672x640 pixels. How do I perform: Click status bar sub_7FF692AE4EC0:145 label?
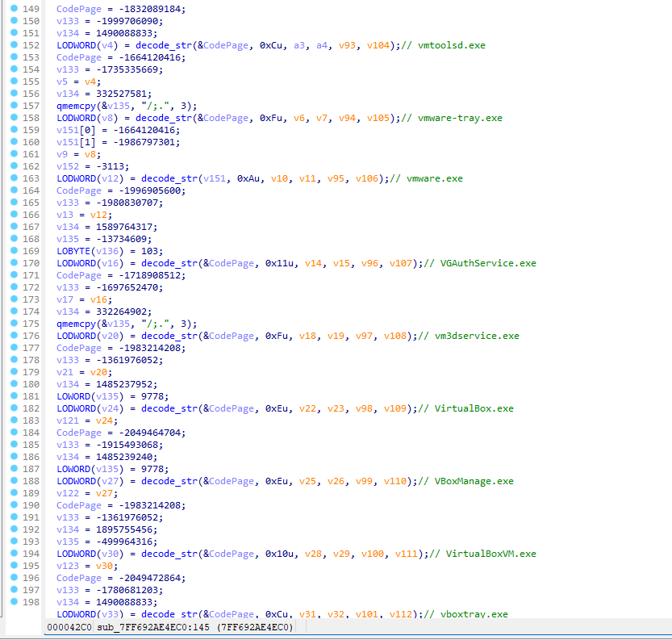[x=153, y=627]
